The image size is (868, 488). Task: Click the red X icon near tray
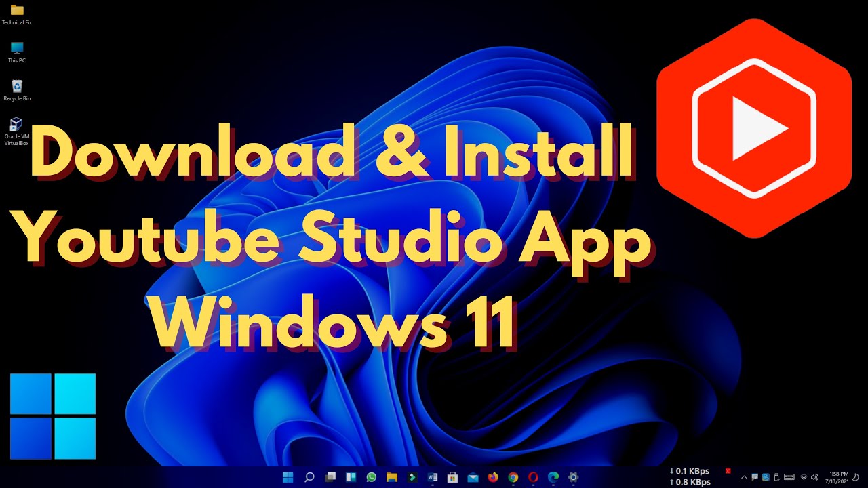pyautogui.click(x=728, y=470)
